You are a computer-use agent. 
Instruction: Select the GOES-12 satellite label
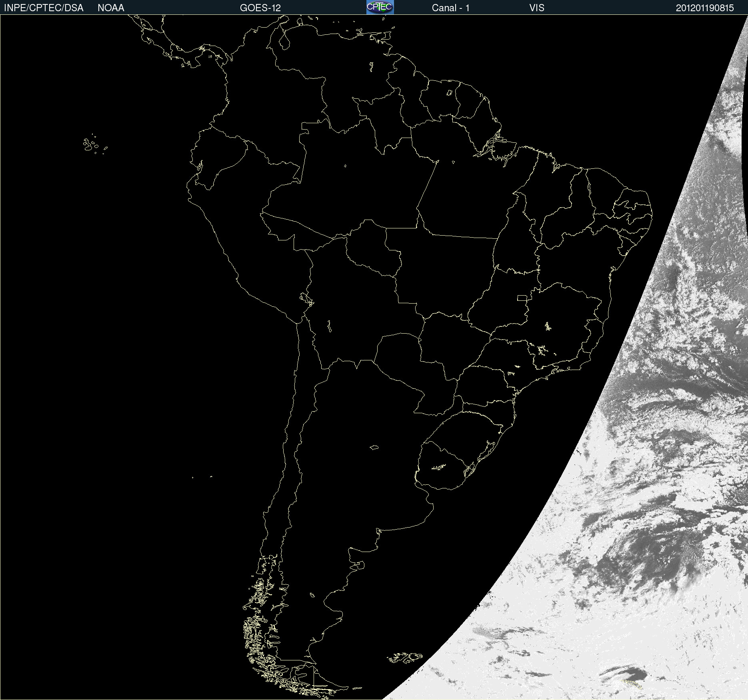coord(260,8)
